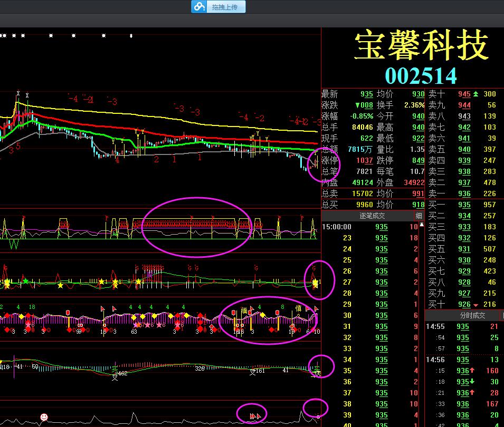
Task: Click the 15:00:00 trade row timestamp
Action: coord(337,227)
